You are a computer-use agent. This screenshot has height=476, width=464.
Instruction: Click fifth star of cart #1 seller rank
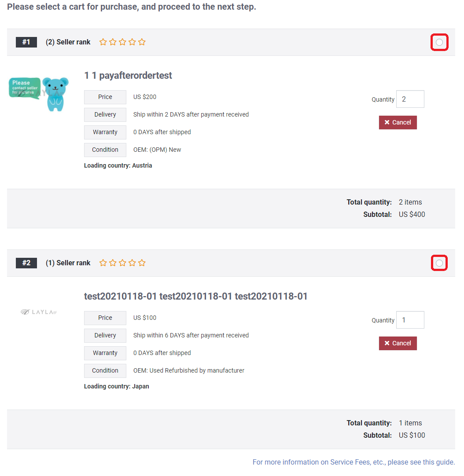coord(142,42)
